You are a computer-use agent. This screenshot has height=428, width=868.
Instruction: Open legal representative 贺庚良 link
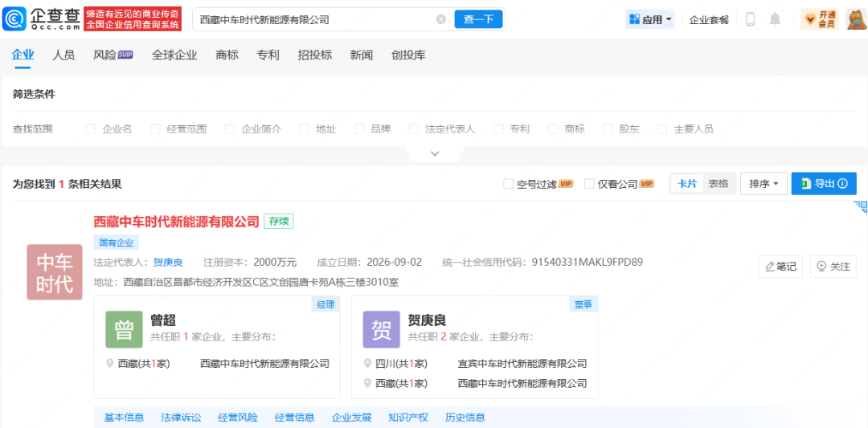(168, 262)
